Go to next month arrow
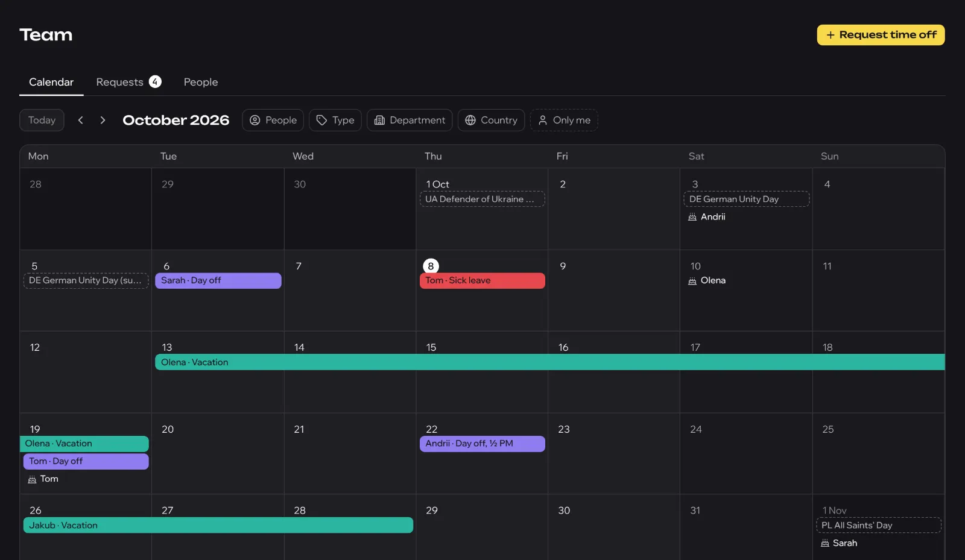 [x=103, y=120]
